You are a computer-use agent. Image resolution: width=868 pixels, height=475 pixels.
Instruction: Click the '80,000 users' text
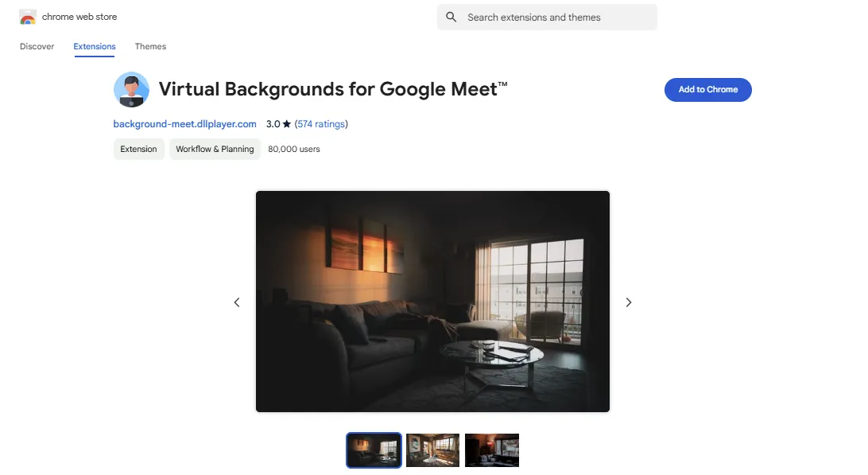coord(294,149)
